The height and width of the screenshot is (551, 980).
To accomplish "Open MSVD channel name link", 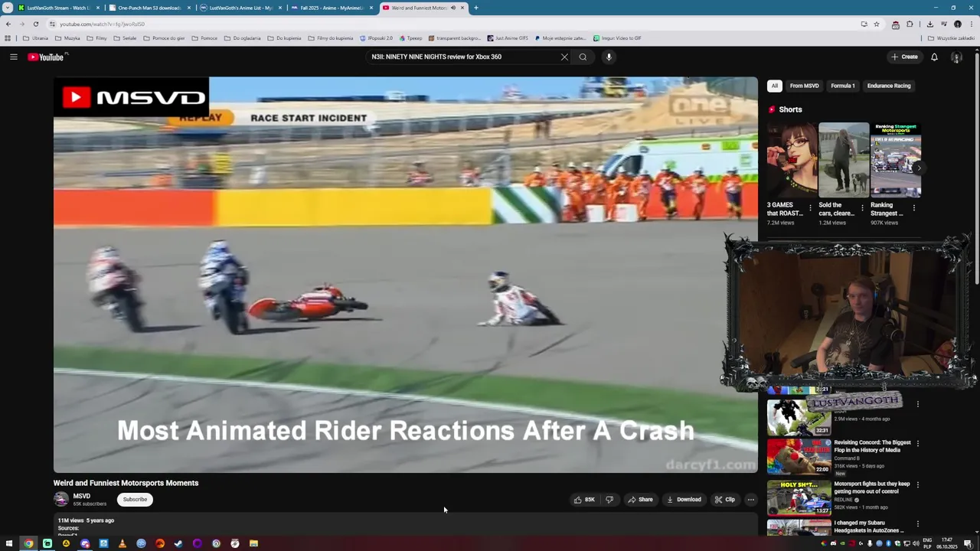I will (81, 496).
